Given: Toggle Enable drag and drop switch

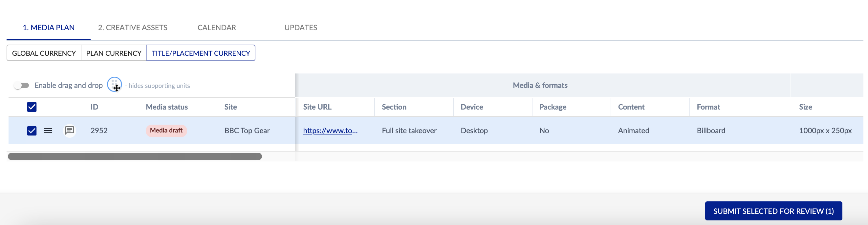Looking at the screenshot, I should coord(22,85).
